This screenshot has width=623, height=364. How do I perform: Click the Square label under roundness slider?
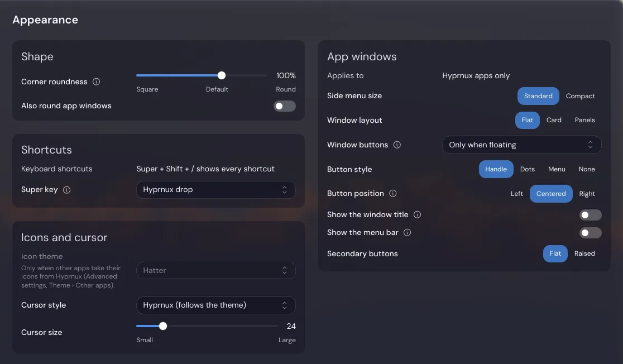pos(147,89)
